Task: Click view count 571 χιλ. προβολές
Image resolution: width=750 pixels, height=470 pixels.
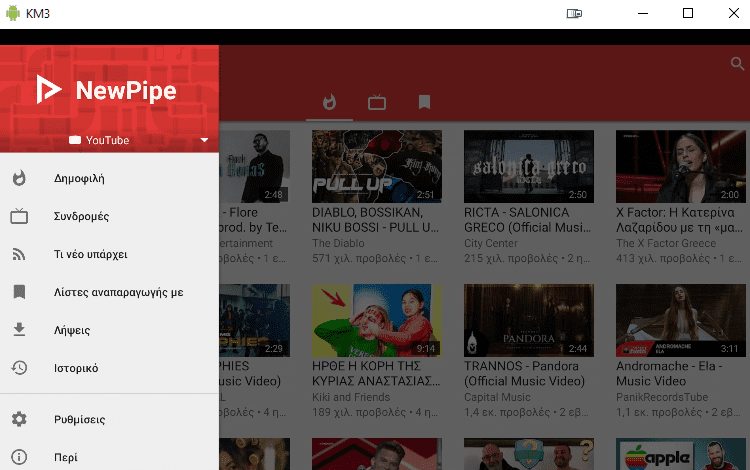Action: coord(359,259)
